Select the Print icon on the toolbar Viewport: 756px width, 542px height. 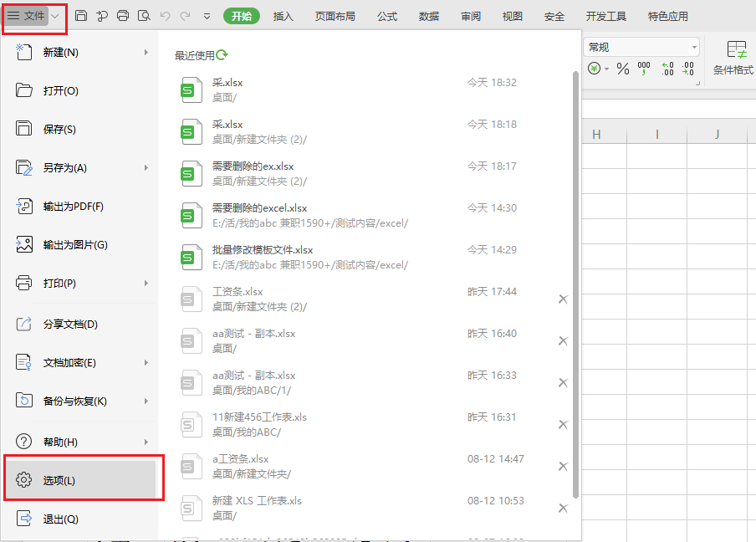[x=123, y=15]
